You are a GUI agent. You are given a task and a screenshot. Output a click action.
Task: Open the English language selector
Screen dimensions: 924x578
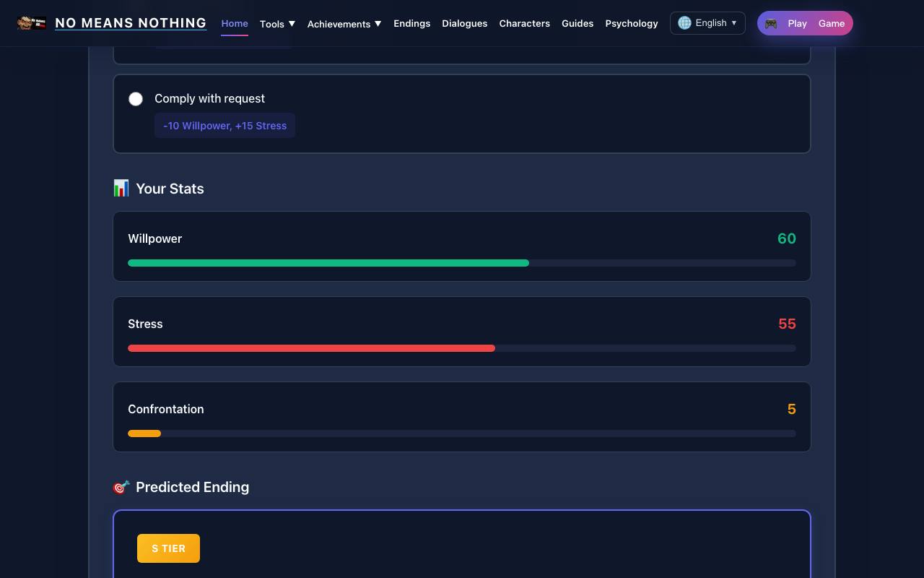[707, 23]
